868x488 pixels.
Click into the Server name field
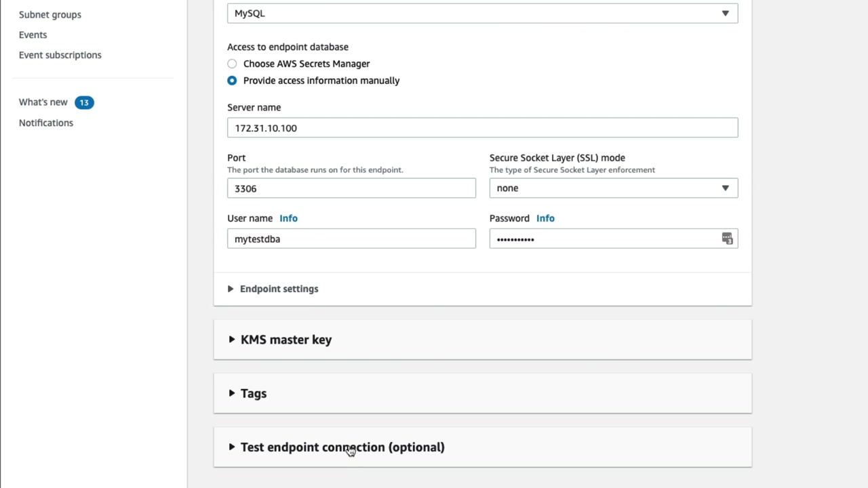(482, 128)
